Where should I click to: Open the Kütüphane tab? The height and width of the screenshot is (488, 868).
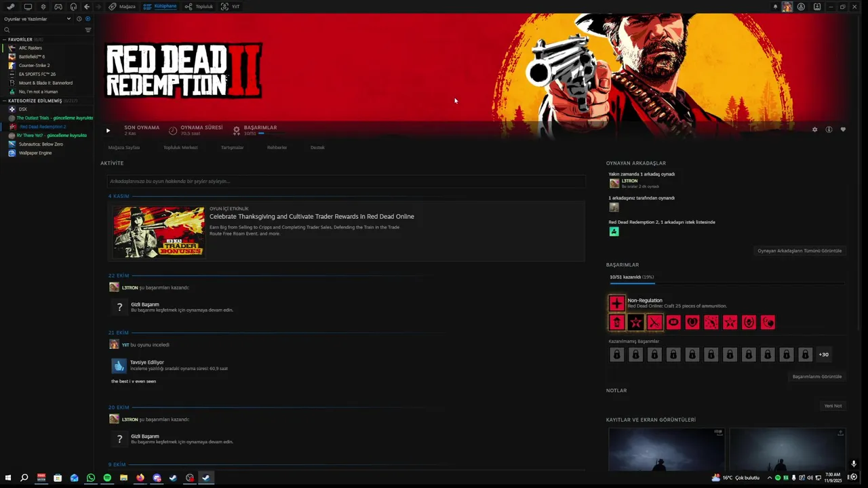tap(160, 6)
